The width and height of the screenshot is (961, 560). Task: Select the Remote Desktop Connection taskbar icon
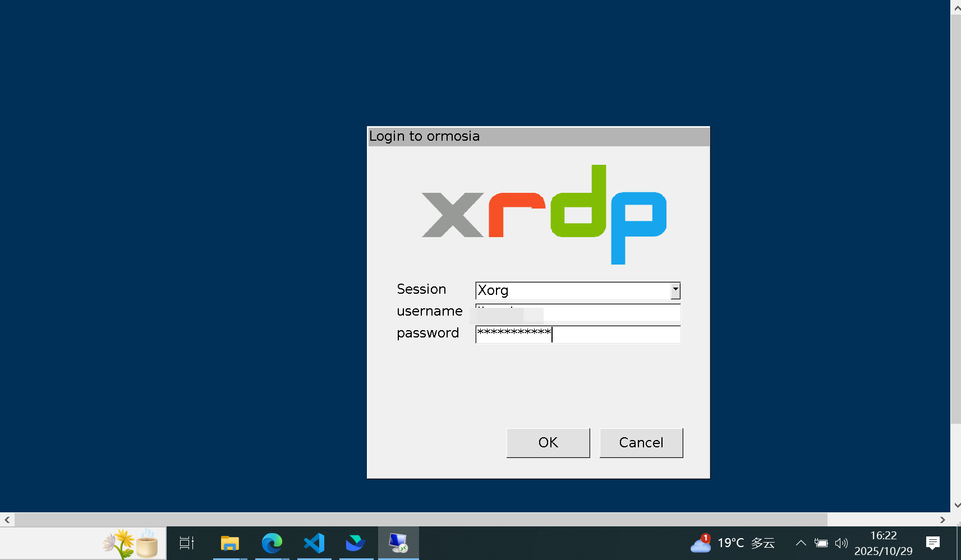(x=398, y=543)
